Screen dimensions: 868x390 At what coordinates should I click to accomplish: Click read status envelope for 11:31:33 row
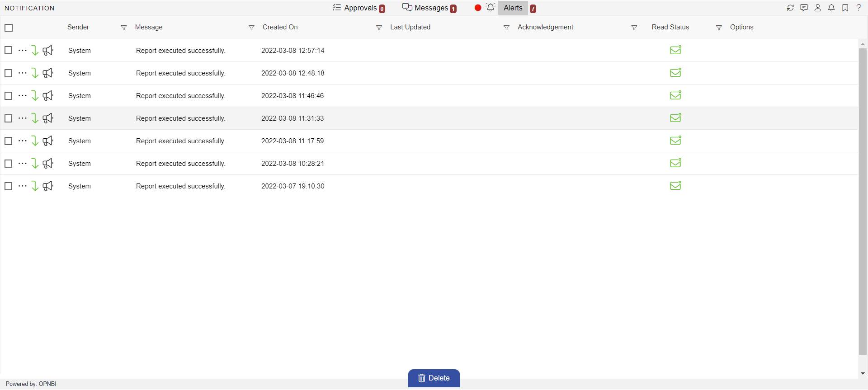click(675, 117)
